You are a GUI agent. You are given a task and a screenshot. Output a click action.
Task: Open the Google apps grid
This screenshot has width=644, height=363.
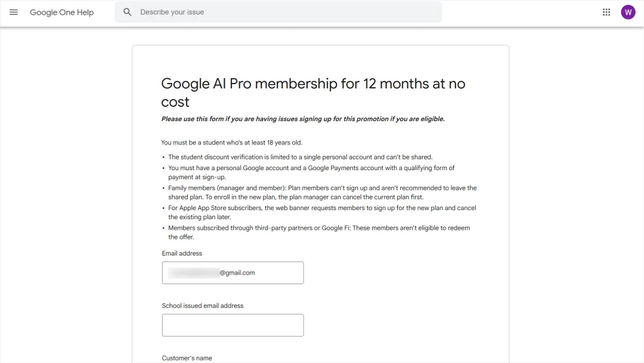606,12
